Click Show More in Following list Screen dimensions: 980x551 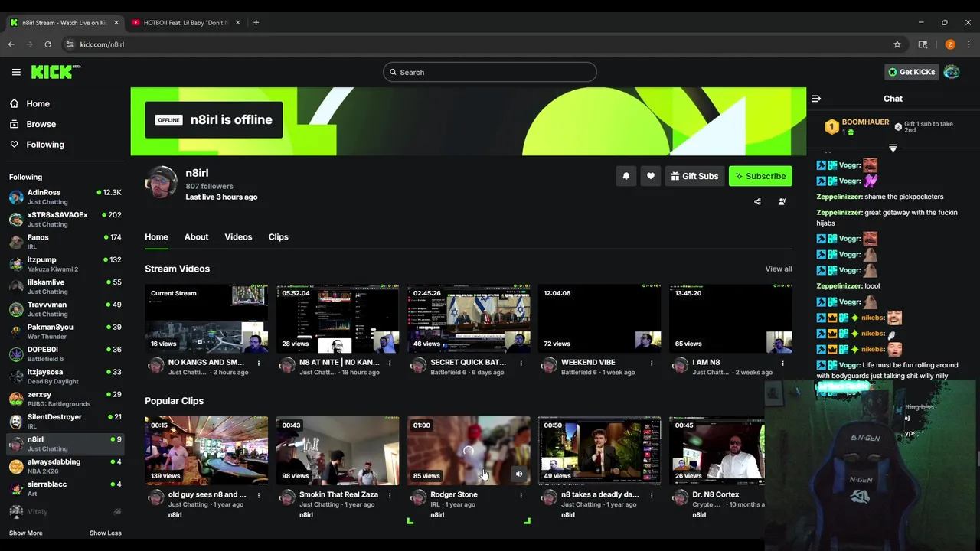(x=25, y=533)
